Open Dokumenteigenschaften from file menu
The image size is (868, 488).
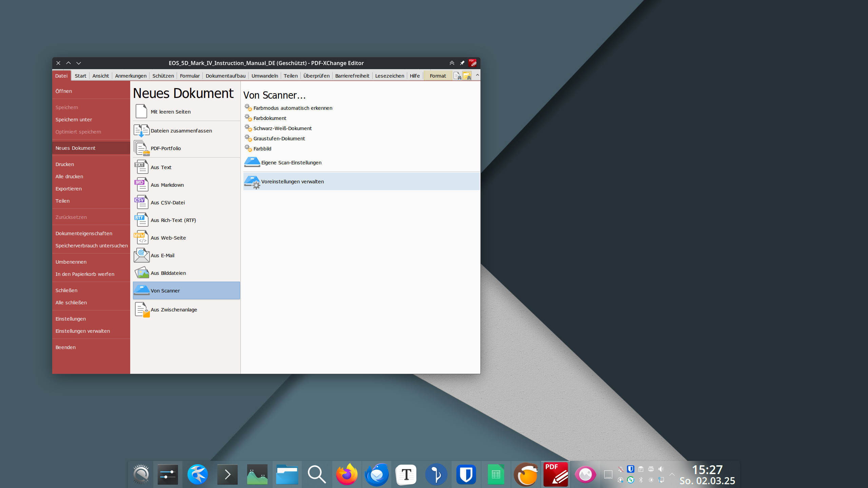(84, 233)
